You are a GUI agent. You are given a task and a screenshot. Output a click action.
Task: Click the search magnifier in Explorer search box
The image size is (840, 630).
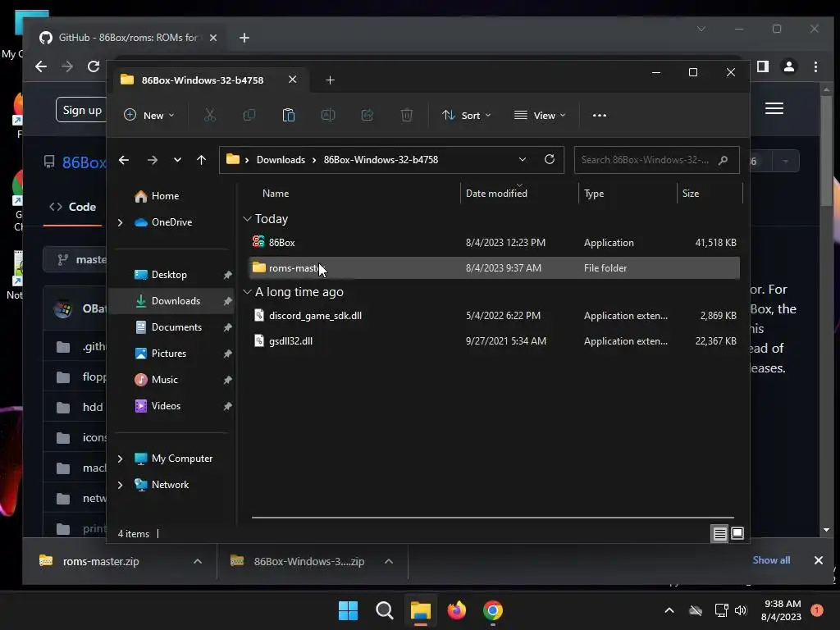(723, 160)
